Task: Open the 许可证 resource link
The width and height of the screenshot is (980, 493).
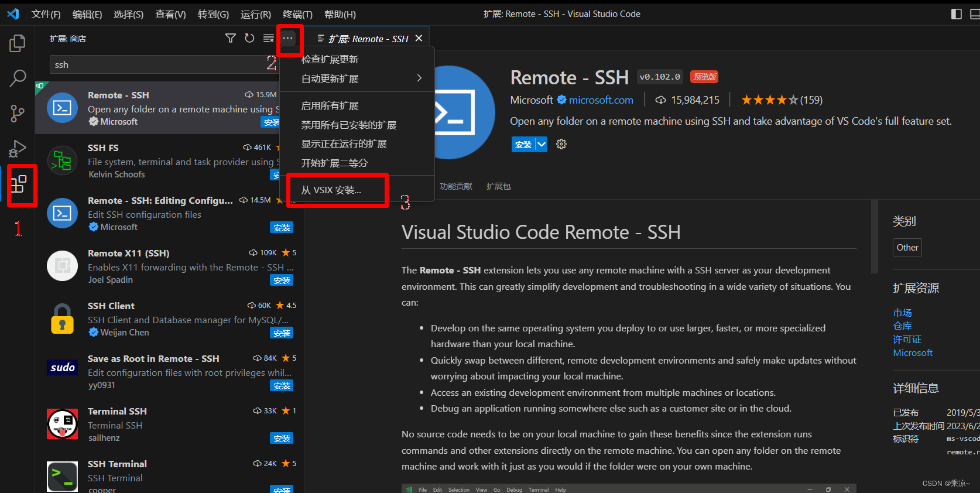Action: 907,340
